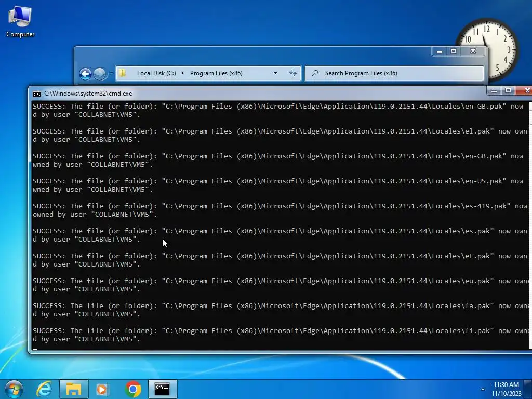Click the el.pak success line in console
Image resolution: width=532 pixels, height=399 pixels.
[x=280, y=136]
